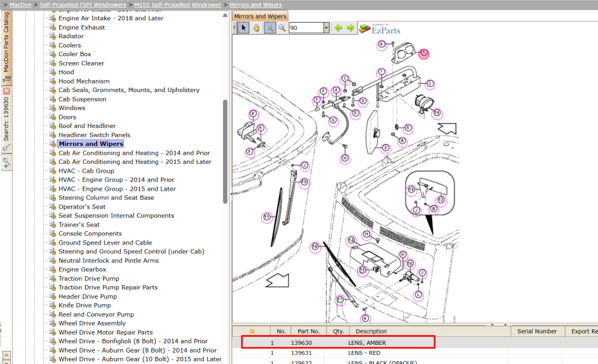This screenshot has width=598, height=364.
Task: Select the arrow pointer tool
Action: [243, 28]
